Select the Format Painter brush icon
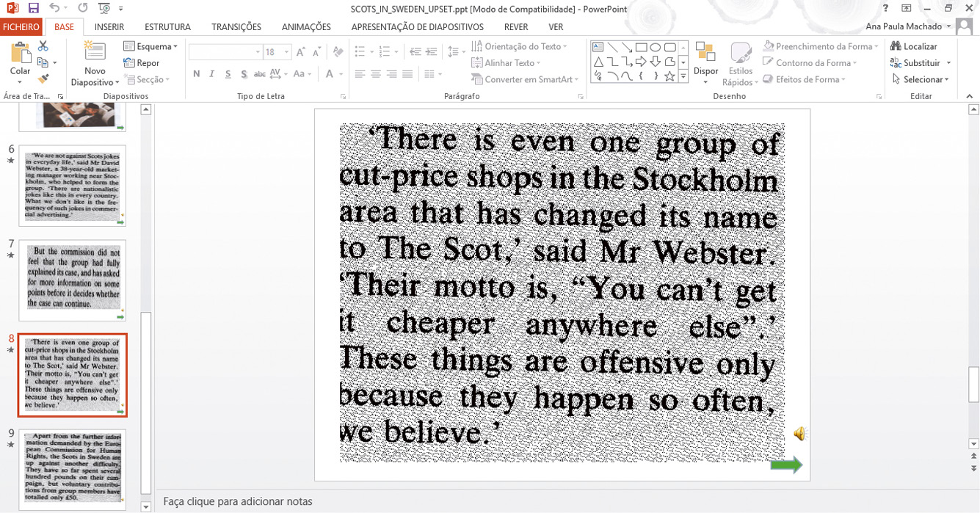The image size is (980, 513). click(43, 79)
